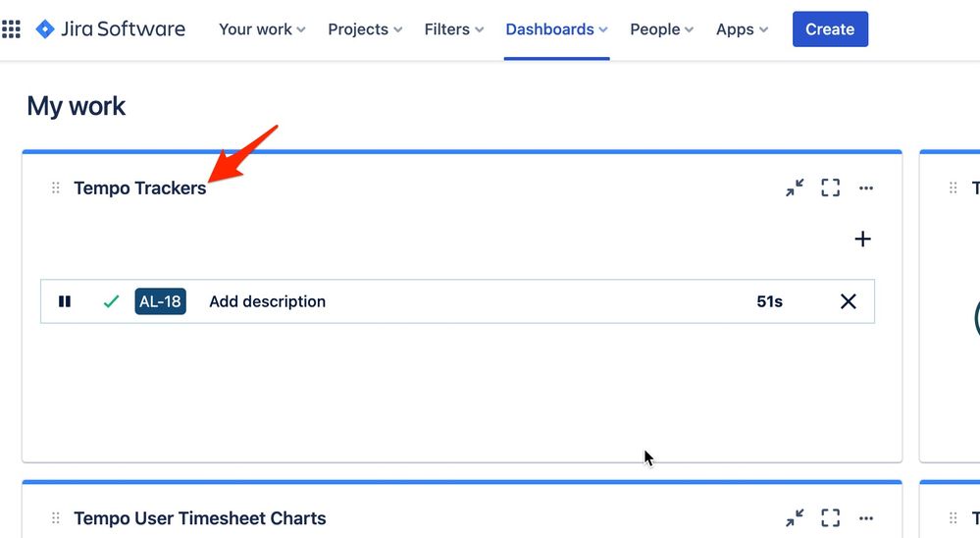The image size is (980, 538).
Task: Minimize the Tempo User Timesheet Charts gadget
Action: coord(795,518)
